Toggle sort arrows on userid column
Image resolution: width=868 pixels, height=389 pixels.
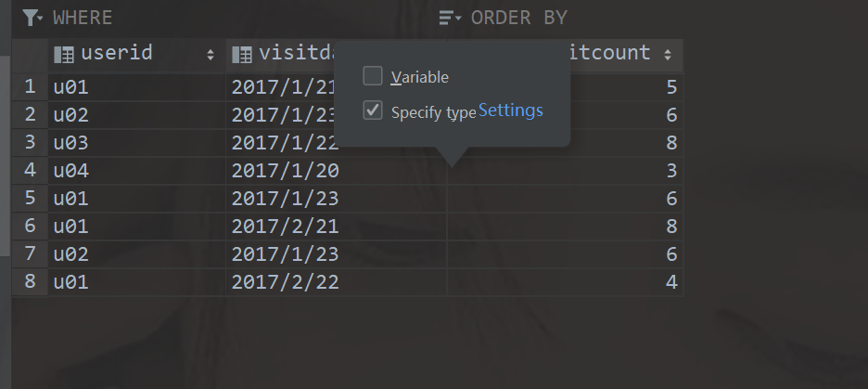click(211, 55)
